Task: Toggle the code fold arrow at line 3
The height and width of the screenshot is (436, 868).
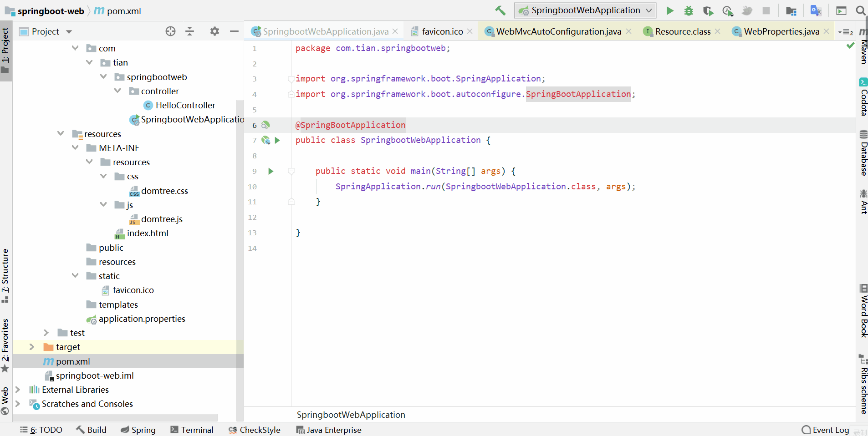Action: (291, 79)
